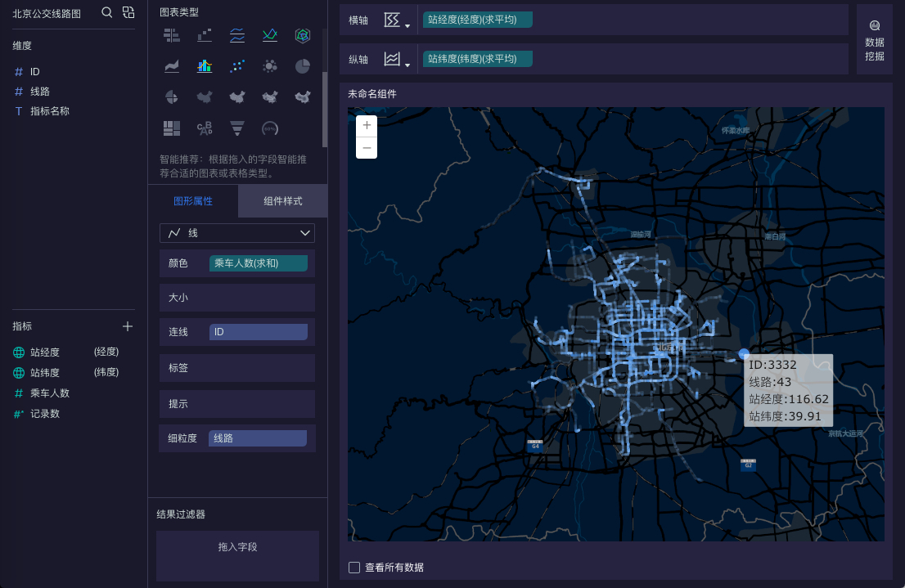905x588 pixels.
Task: Select the combined bar-line chart type
Action: [205, 66]
